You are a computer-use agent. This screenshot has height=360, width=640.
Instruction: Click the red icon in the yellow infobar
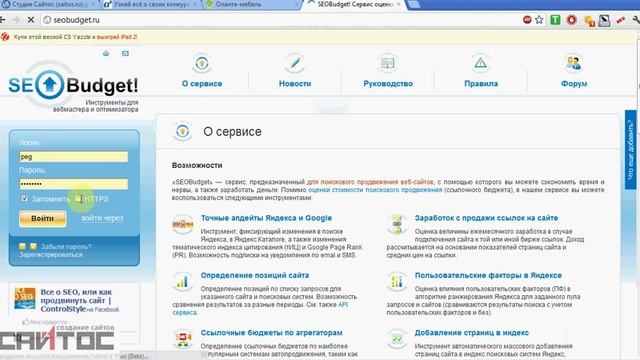(x=5, y=37)
